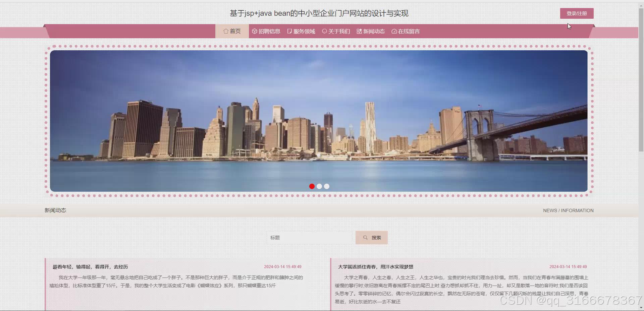Viewport: 644px width, 311px height.
Task: Click the city skyline carousel image
Action: click(319, 121)
